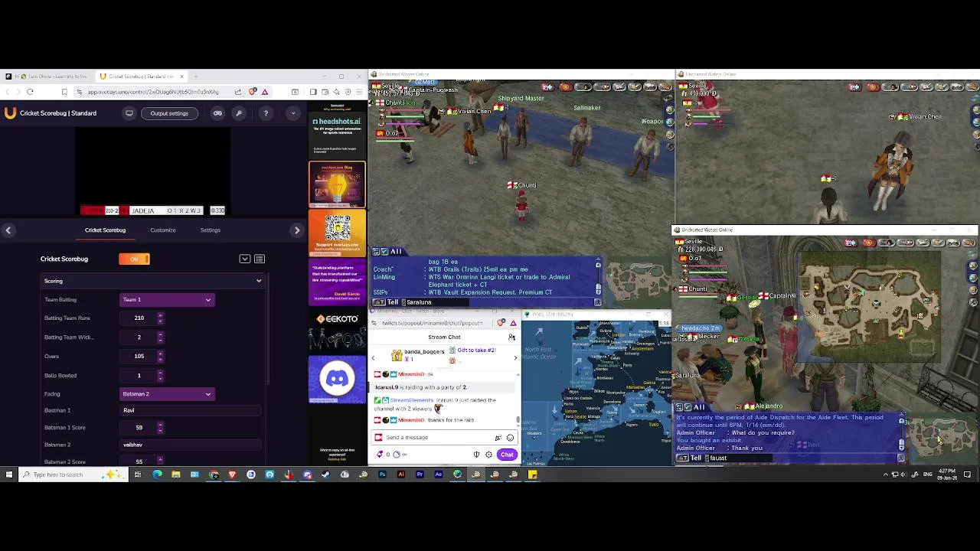Viewport: 980px width, 551px height.
Task: Click the Twitch chat community users icon
Action: 511,337
